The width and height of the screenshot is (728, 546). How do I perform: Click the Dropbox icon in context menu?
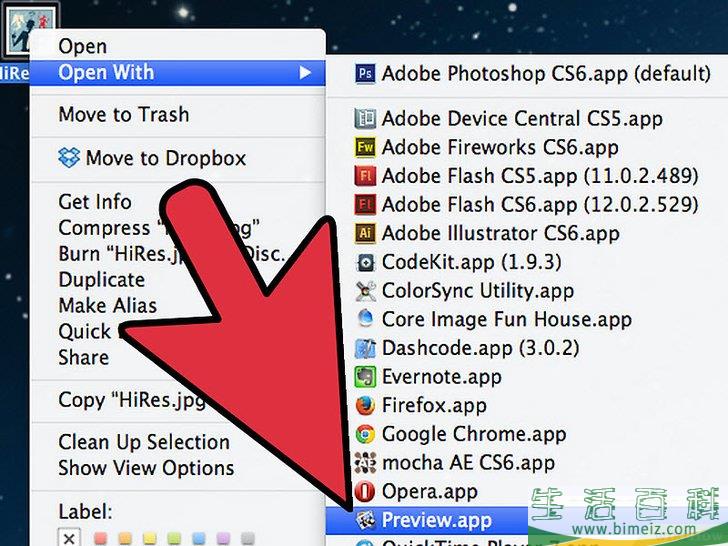click(x=69, y=158)
